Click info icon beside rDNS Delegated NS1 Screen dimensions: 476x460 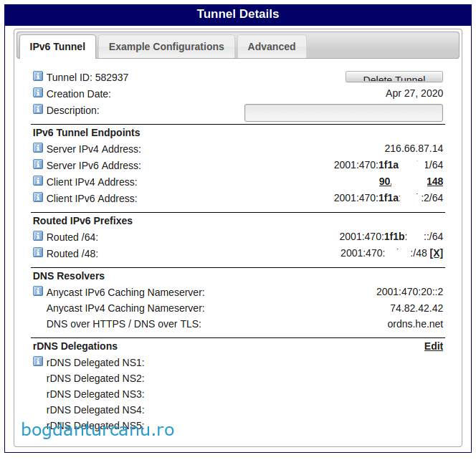(x=38, y=362)
